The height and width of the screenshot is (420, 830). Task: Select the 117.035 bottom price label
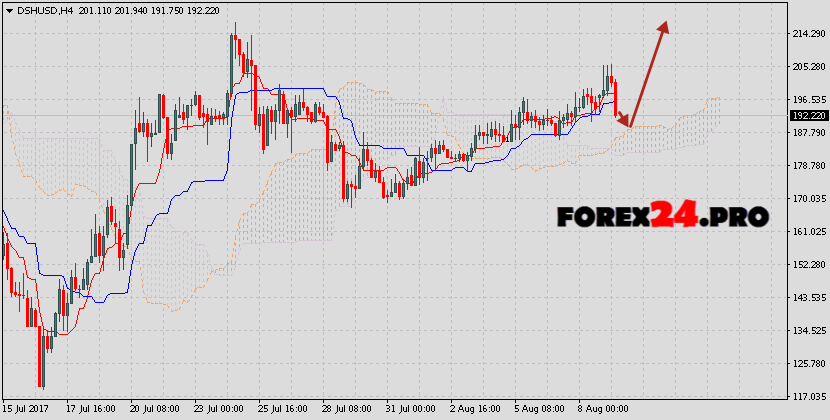pyautogui.click(x=807, y=396)
